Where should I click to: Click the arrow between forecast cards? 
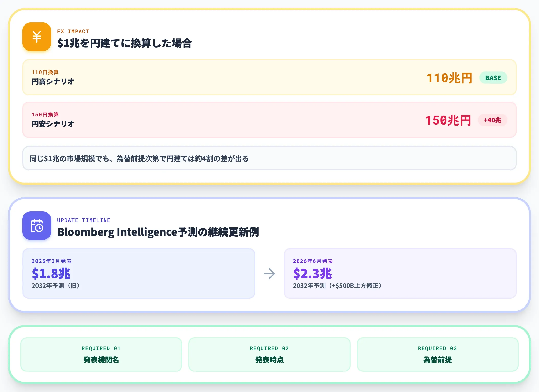269,274
